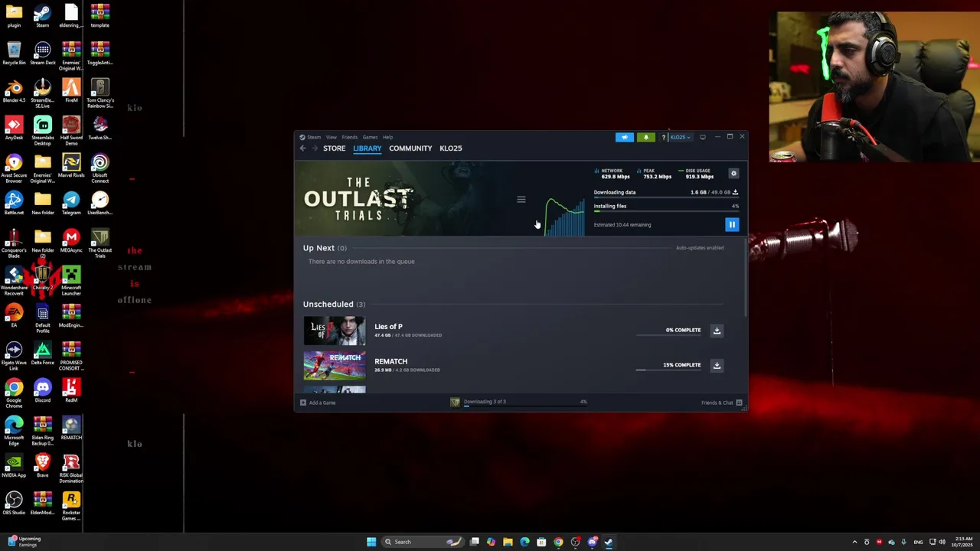Select the Recycle Bin desktop icon
The image size is (980, 551).
point(14,53)
